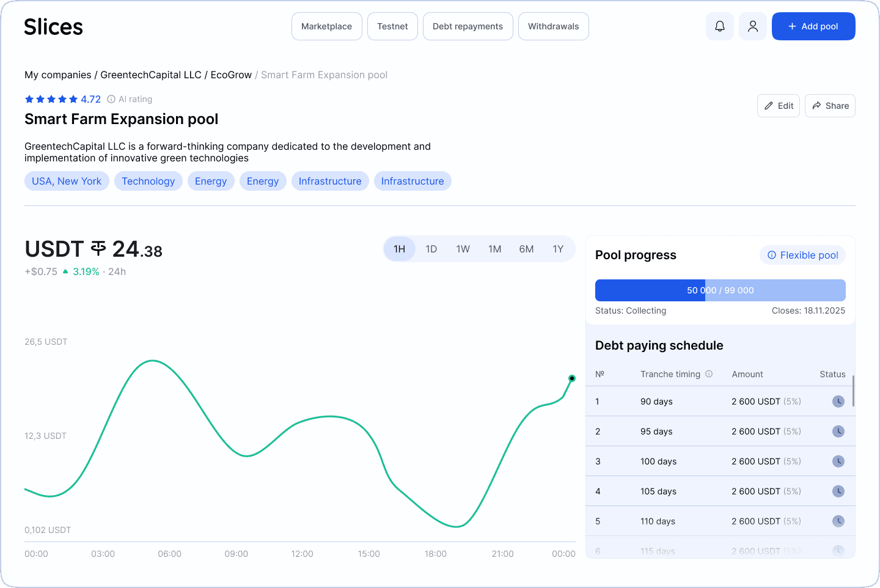Open the Marketplace tab
Viewport: 880px width, 588px height.
[326, 26]
